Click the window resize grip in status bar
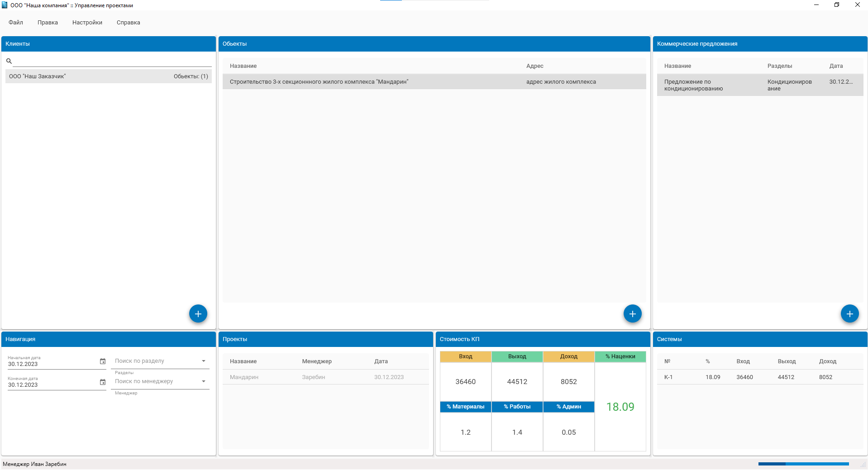The height and width of the screenshot is (470, 868). coord(863,465)
